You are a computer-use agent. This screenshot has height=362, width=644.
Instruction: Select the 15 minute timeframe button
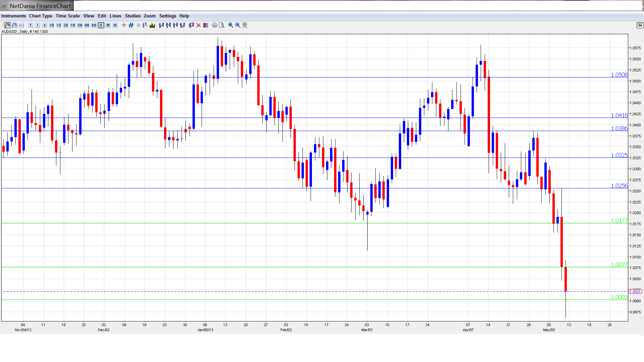tap(59, 25)
